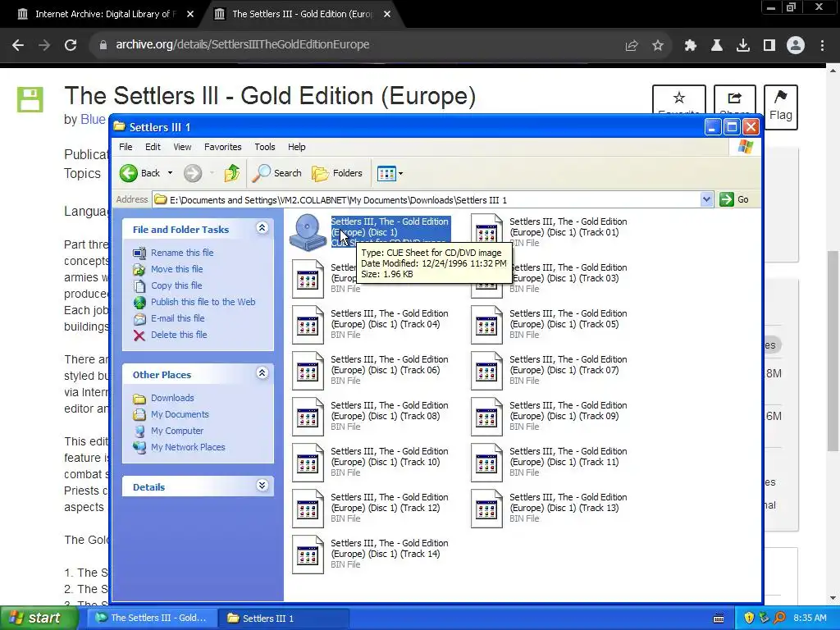Click the green Back arrow in Explorer
Viewport: 840px width, 630px height.
[x=129, y=173]
